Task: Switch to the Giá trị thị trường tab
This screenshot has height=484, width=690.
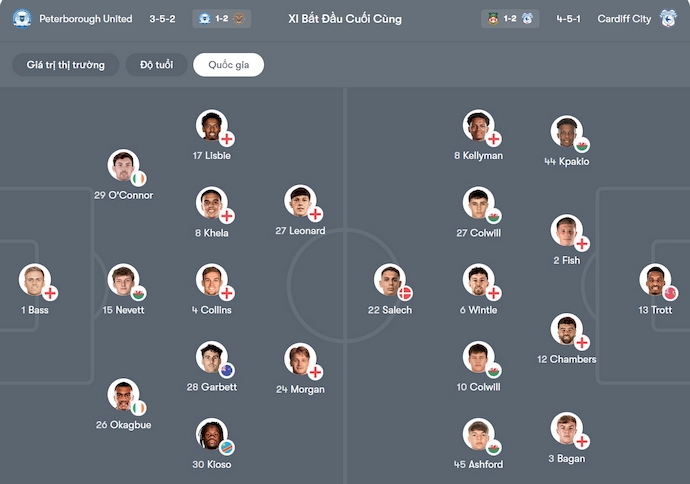Action: pos(66,65)
